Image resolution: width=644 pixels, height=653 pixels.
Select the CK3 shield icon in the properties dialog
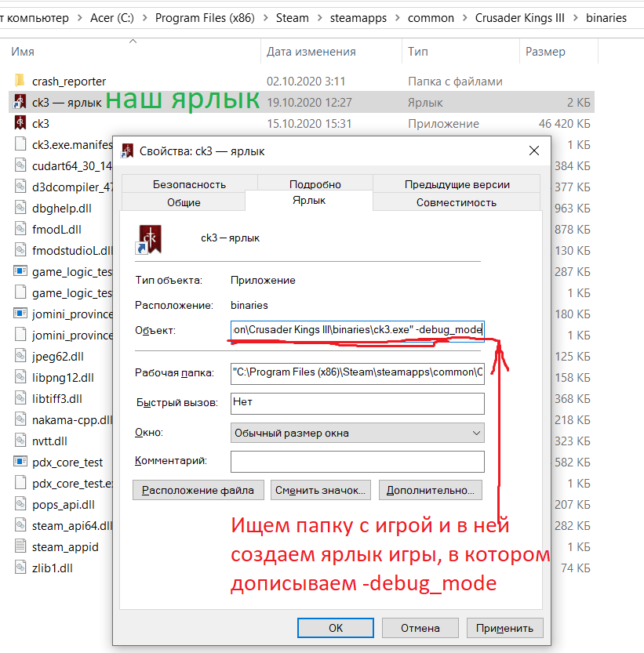point(149,238)
